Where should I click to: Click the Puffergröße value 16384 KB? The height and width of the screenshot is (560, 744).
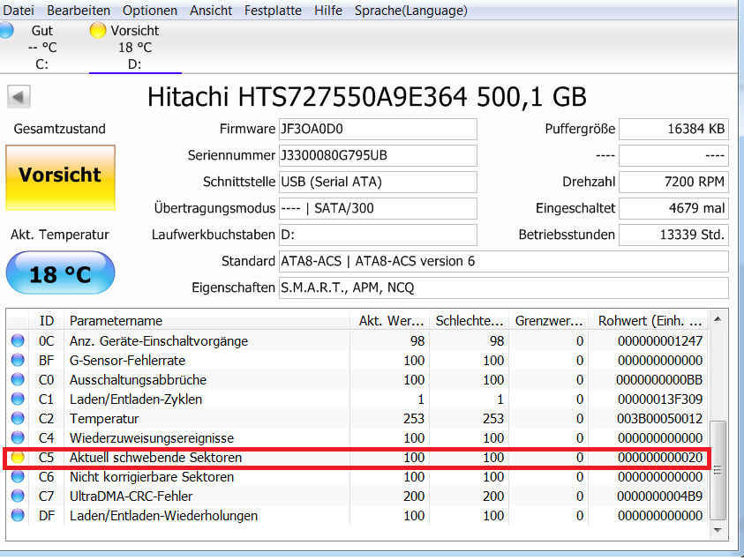pos(673,130)
